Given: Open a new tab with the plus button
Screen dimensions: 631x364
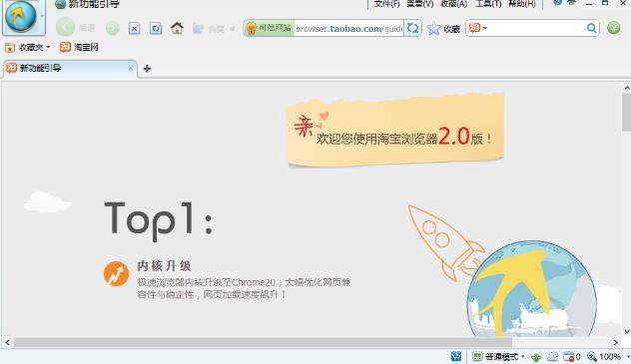Looking at the screenshot, I should tap(148, 69).
